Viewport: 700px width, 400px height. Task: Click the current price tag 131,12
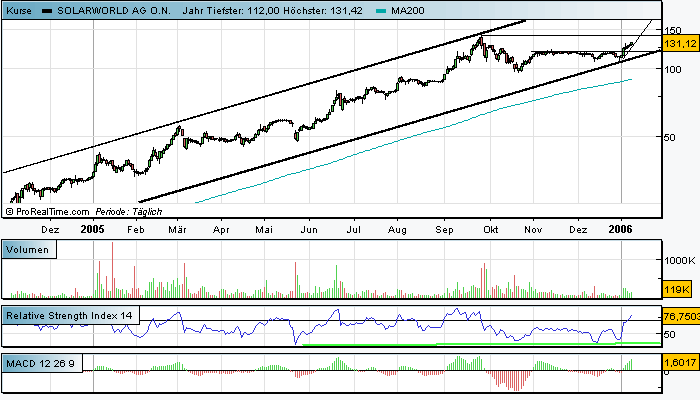(x=680, y=43)
